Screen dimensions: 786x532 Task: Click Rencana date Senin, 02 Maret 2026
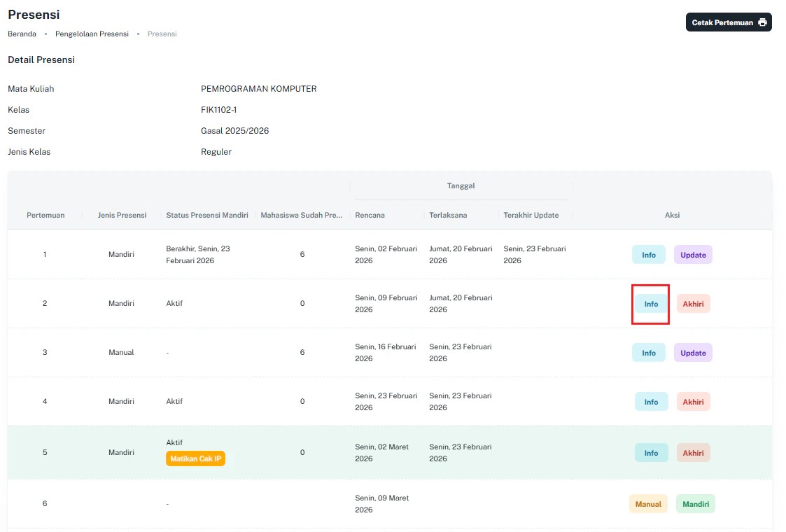pyautogui.click(x=382, y=453)
